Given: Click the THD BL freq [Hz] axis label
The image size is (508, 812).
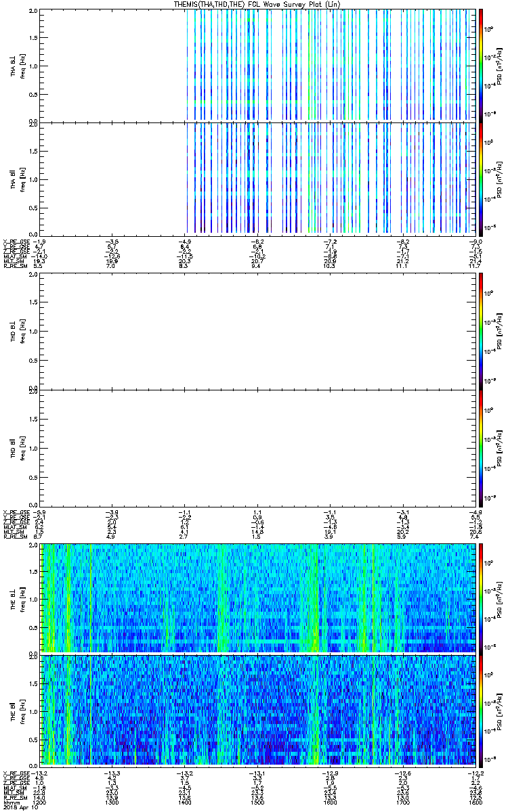Looking at the screenshot, I should point(22,330).
